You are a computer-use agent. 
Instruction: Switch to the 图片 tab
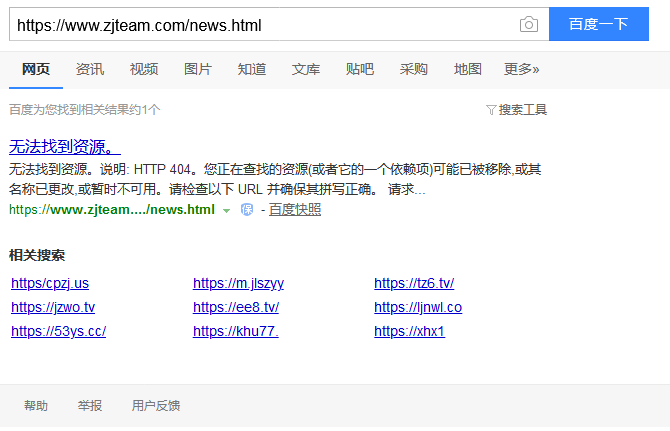coord(198,69)
